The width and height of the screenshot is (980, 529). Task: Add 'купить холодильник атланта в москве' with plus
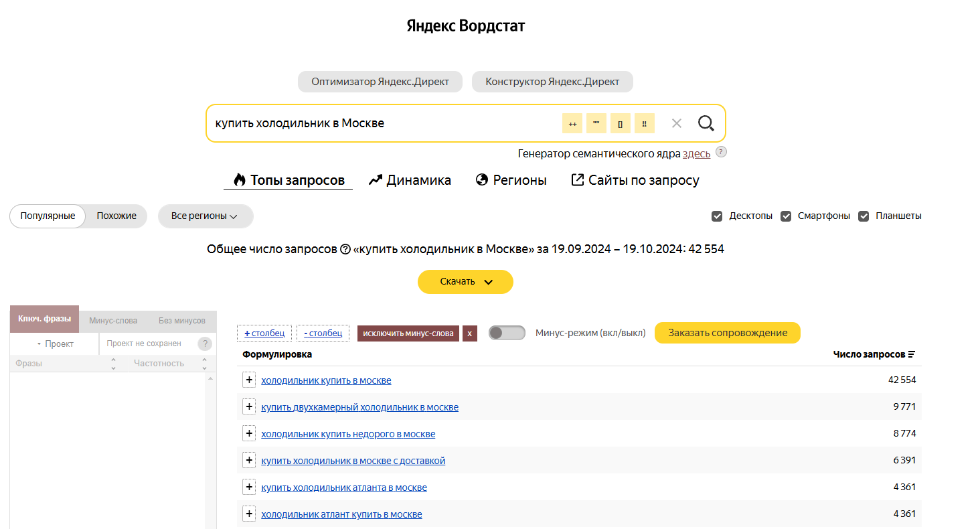[x=249, y=487]
